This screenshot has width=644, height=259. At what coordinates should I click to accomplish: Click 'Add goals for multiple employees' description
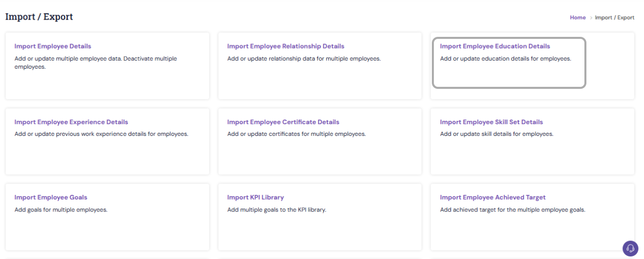[61, 210]
